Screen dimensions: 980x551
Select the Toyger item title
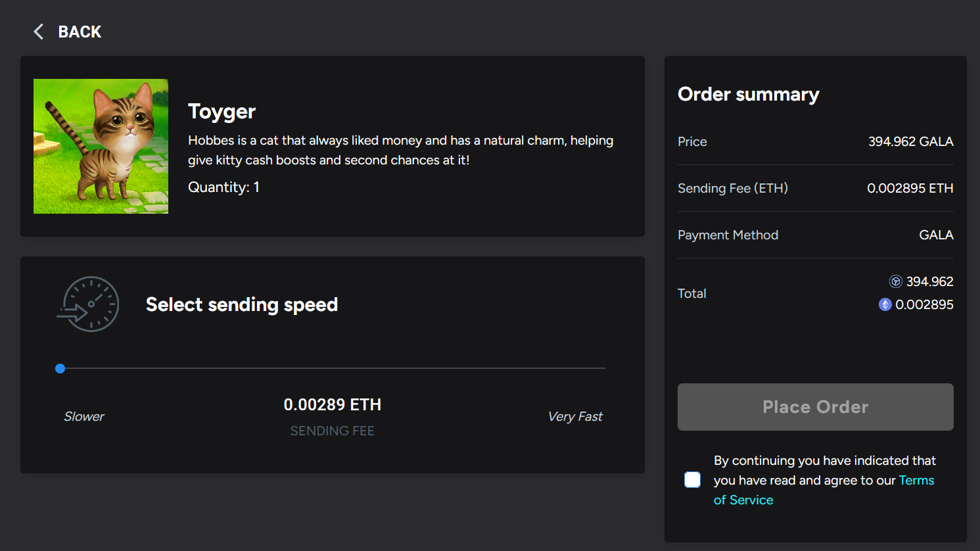click(222, 112)
